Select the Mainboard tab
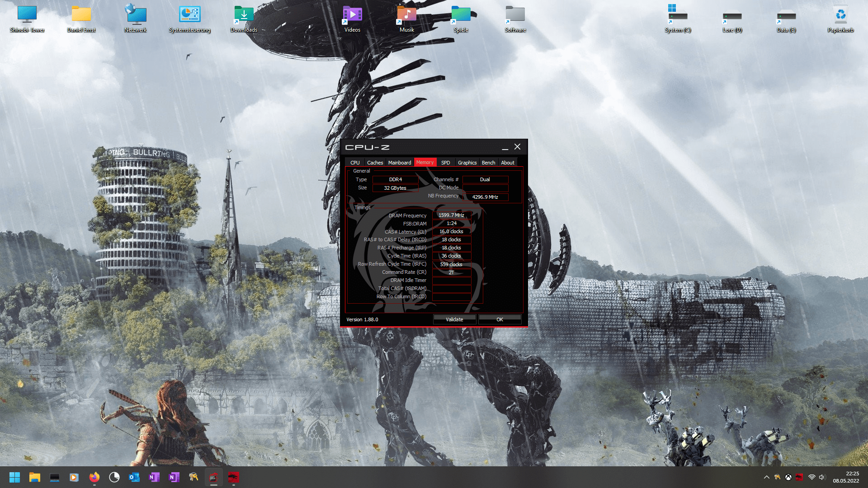 [400, 163]
